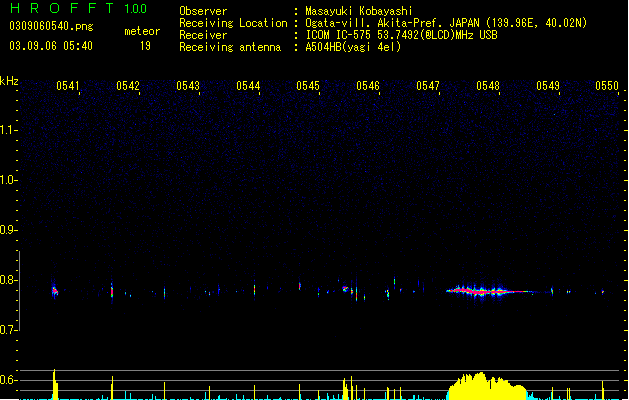
Task: Select the 0547 time label
Action: click(428, 86)
